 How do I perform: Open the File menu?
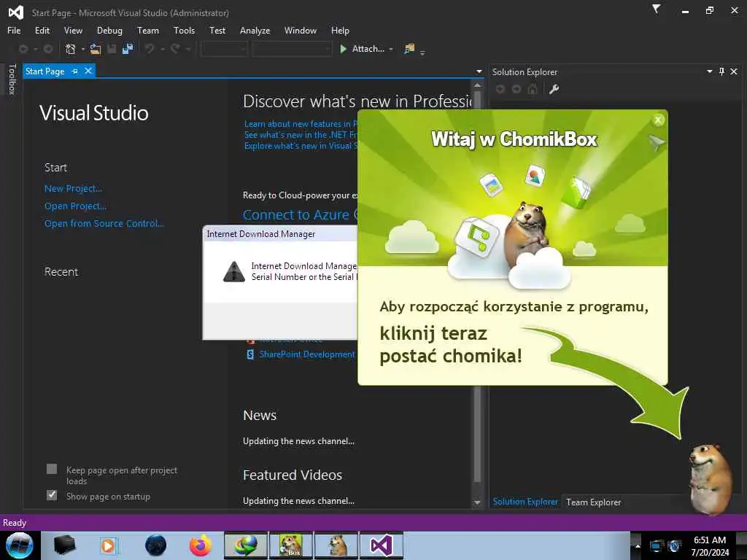tap(14, 31)
